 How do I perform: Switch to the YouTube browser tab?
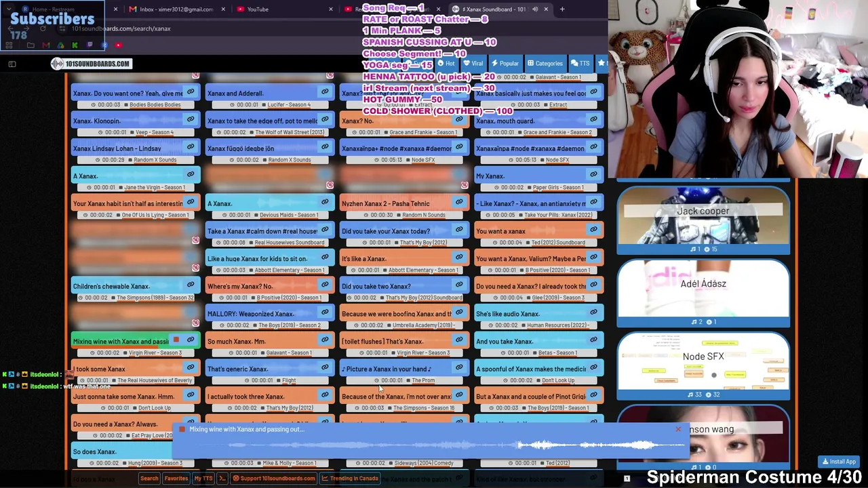pos(258,9)
